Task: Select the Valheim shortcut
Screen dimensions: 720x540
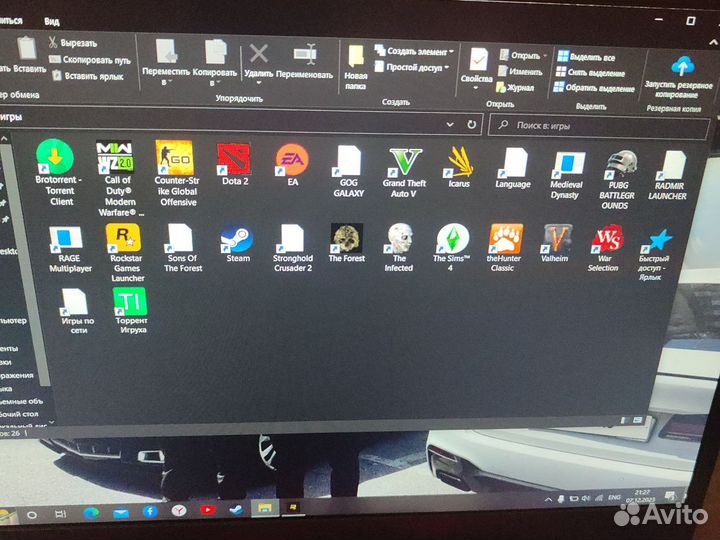Action: tap(555, 244)
